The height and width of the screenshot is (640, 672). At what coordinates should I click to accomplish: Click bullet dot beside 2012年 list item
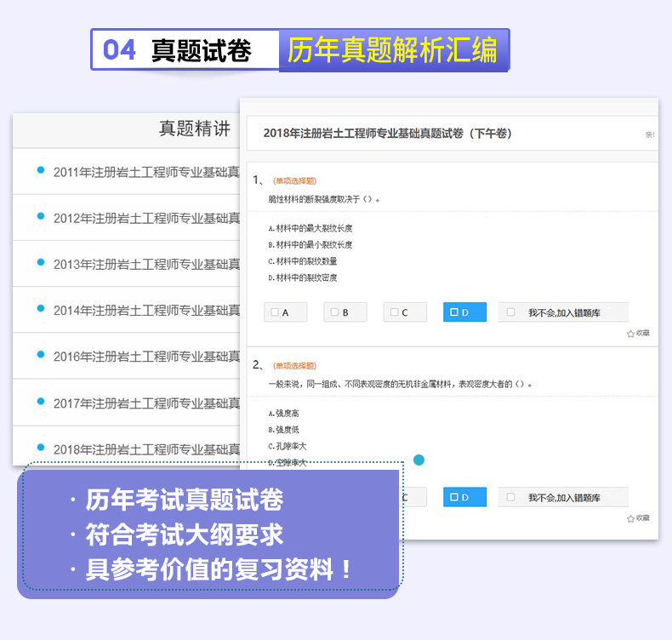(x=41, y=215)
